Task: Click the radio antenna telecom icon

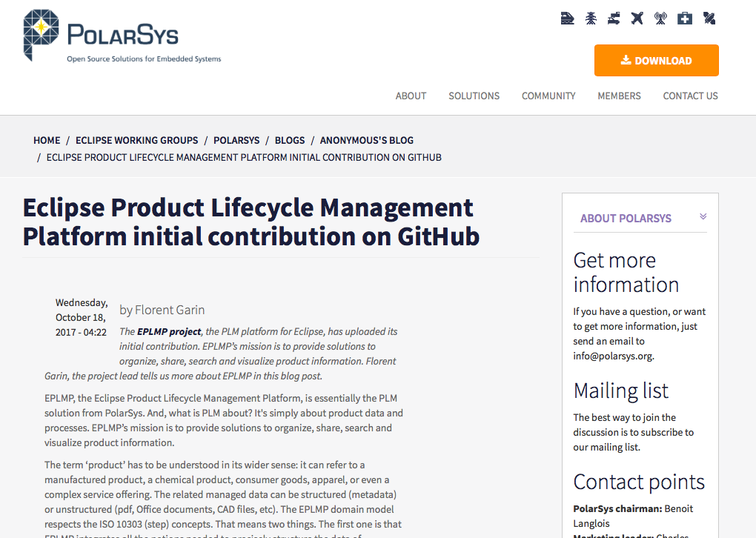Action: [660, 19]
